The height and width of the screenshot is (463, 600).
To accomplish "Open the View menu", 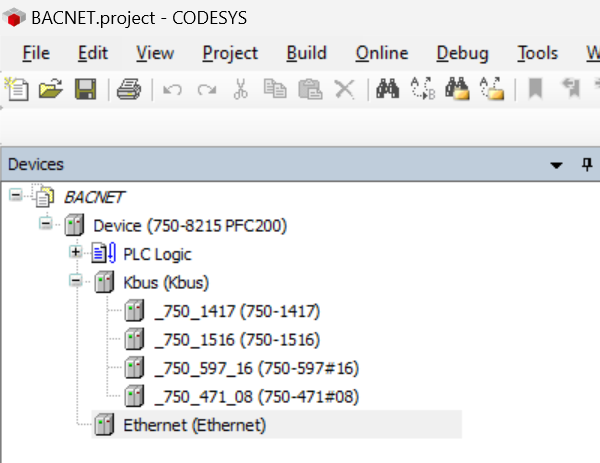I will 155,53.
